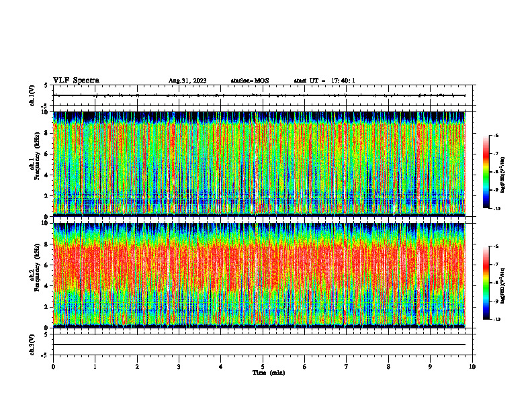The height and width of the screenshot is (411, 532).
Task: Click the "6" frequency tick of ch.1 panel
Action: 47,154
